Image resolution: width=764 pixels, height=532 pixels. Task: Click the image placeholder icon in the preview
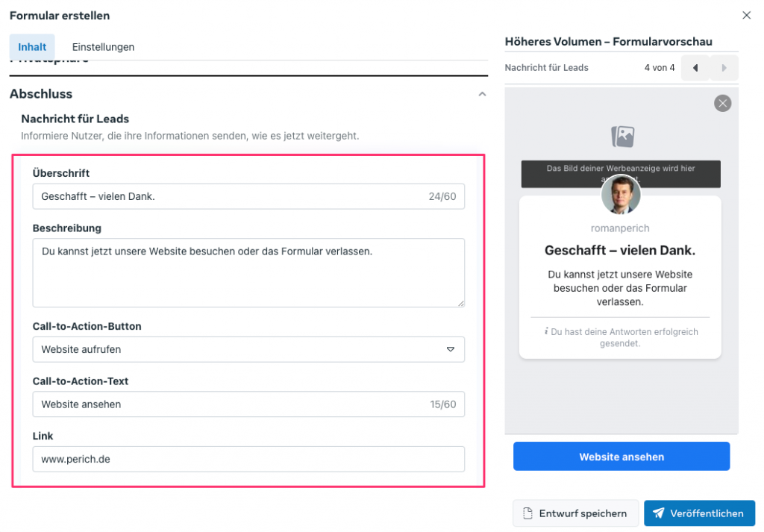621,136
